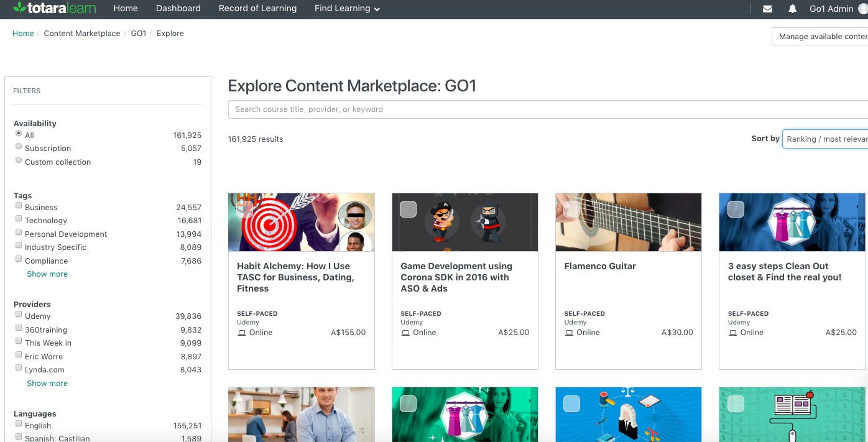This screenshot has width=868, height=442.
Task: Click the Habit Alchemy target thumbnail
Action: point(302,222)
